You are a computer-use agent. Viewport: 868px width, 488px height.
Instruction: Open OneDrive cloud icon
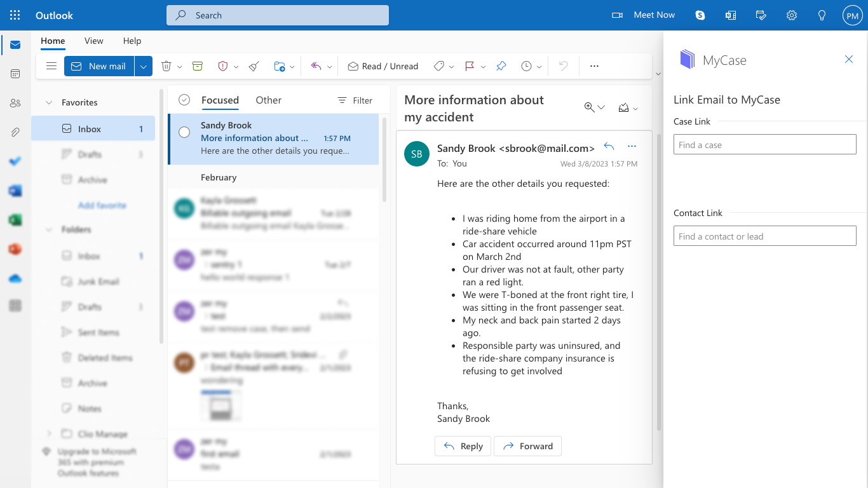(x=15, y=278)
